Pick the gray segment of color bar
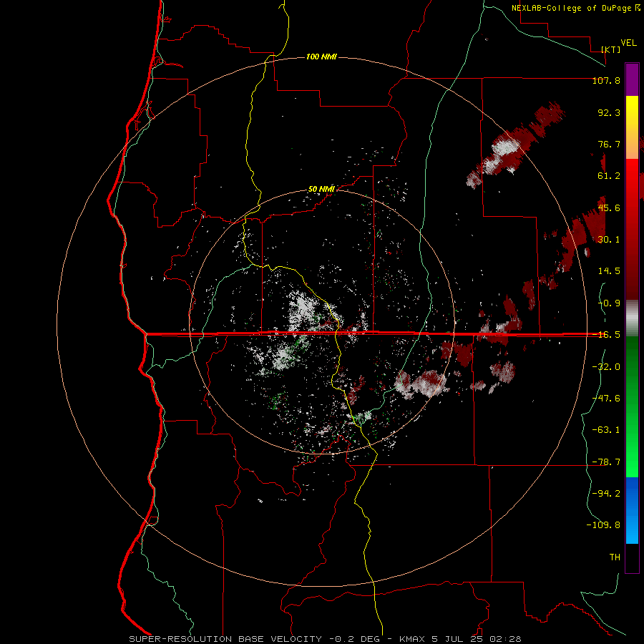This screenshot has height=644, width=644. coord(632,318)
